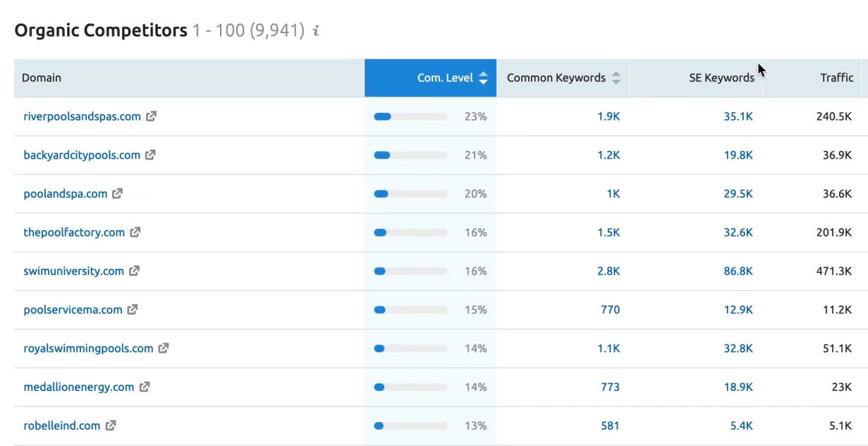The width and height of the screenshot is (868, 446).
Task: Open swimuniversity.com domain link
Action: click(x=74, y=271)
